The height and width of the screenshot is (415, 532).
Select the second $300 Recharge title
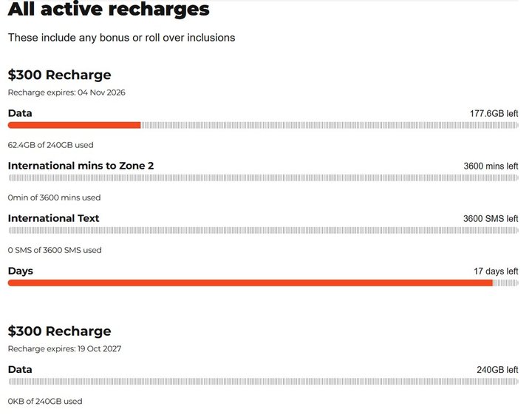tap(59, 331)
